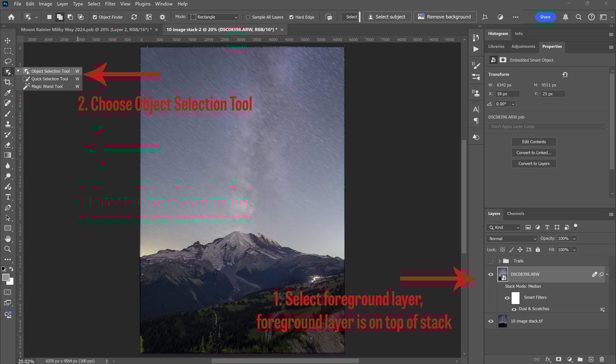
Task: Open the Filter menu
Action: coord(110,4)
